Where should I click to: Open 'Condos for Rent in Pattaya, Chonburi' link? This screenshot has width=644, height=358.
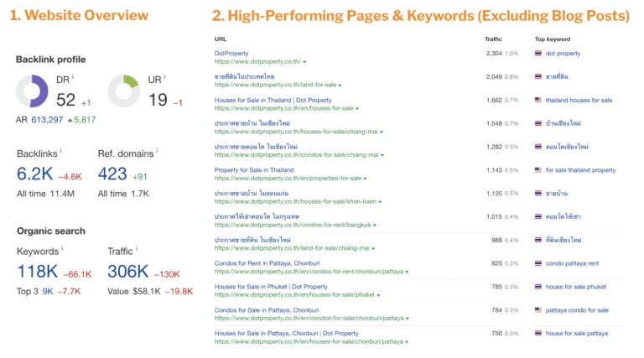click(x=267, y=263)
